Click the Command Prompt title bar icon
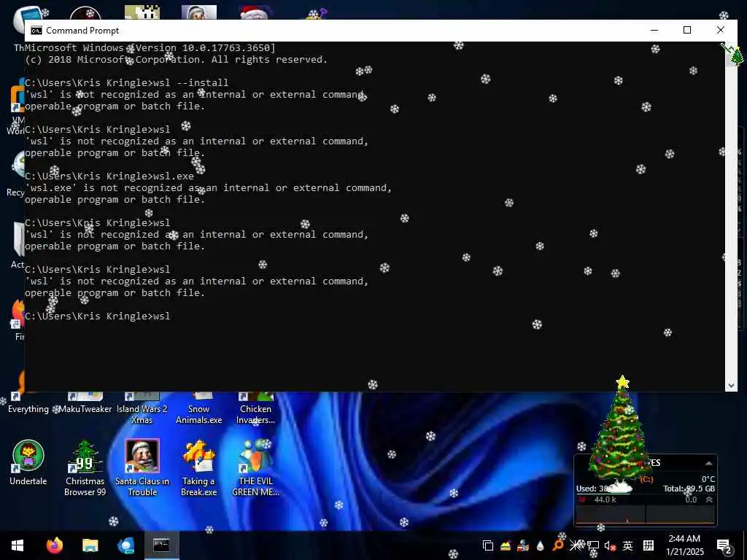The width and height of the screenshot is (747, 560). pyautogui.click(x=36, y=31)
